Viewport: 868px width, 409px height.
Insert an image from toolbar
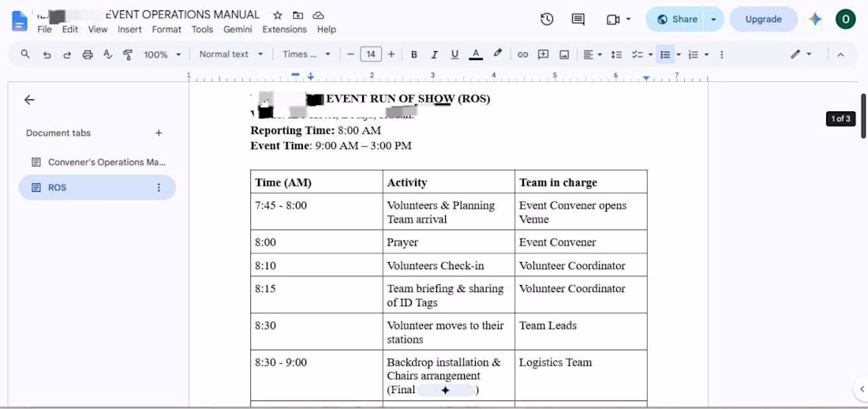(x=564, y=54)
